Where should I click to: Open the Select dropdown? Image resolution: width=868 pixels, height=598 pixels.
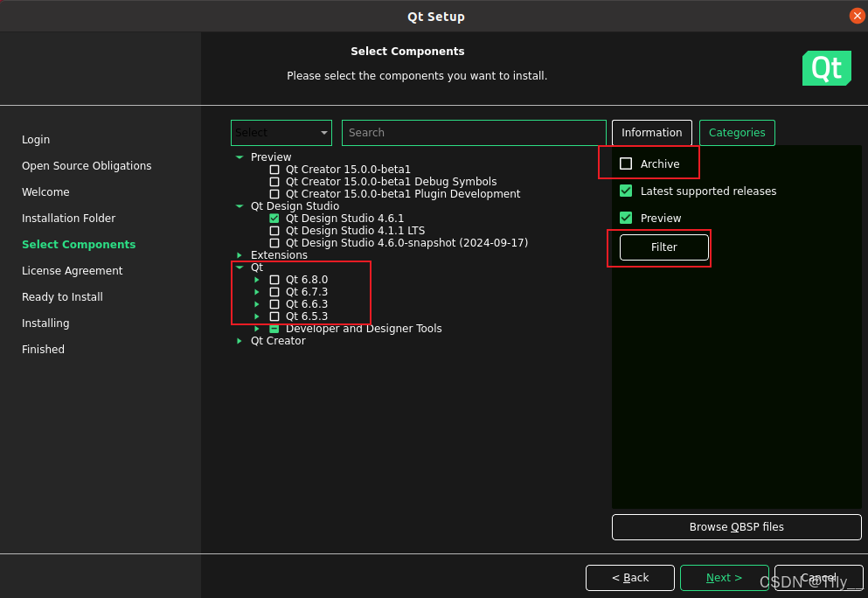(281, 133)
